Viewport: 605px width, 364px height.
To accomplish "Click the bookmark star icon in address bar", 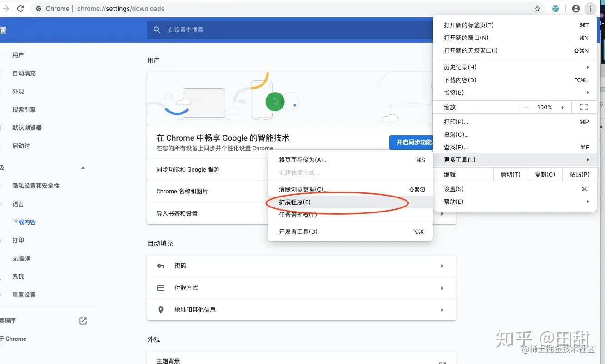I will pos(537,9).
